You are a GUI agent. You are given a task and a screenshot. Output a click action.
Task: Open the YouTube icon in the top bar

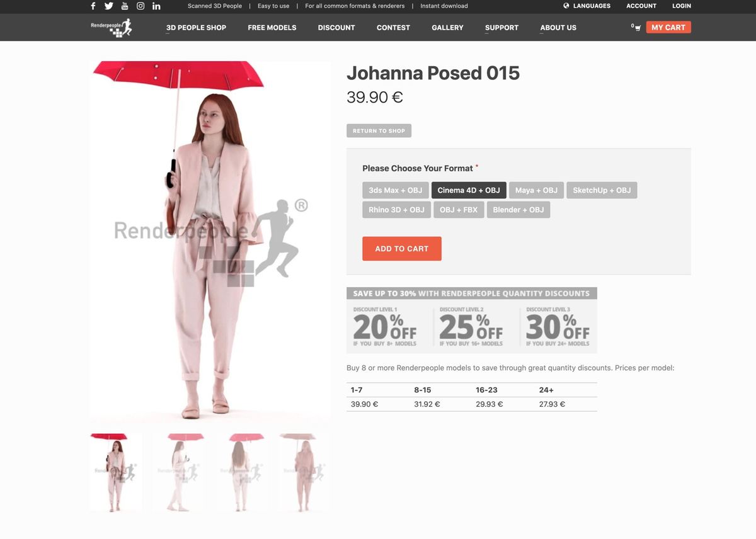tap(125, 6)
